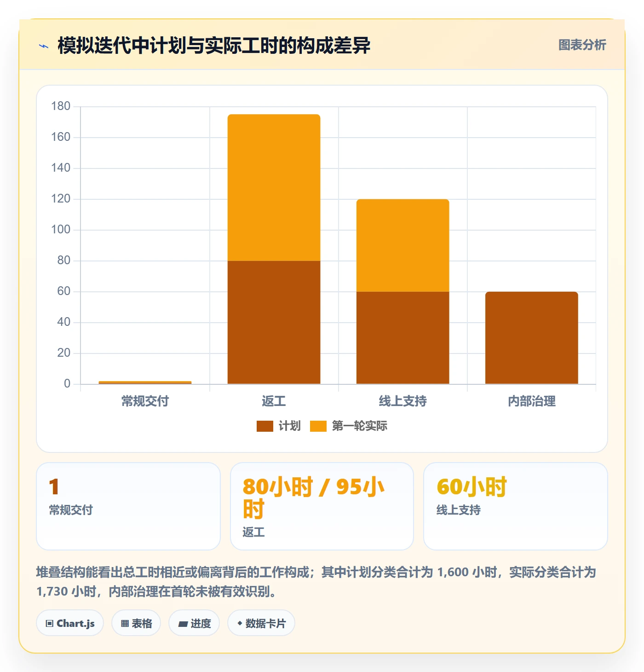Click the lightning icon beside the title
This screenshot has width=644, height=672.
(44, 46)
